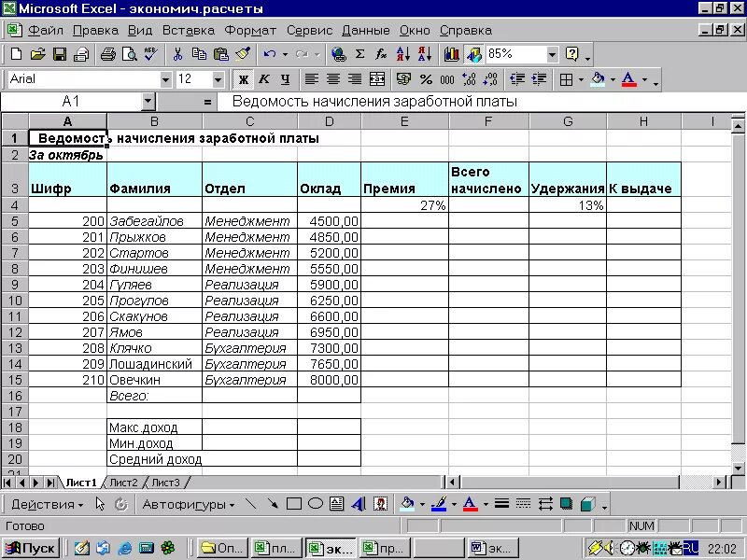Open the 85% zoom dropdown

tap(552, 54)
